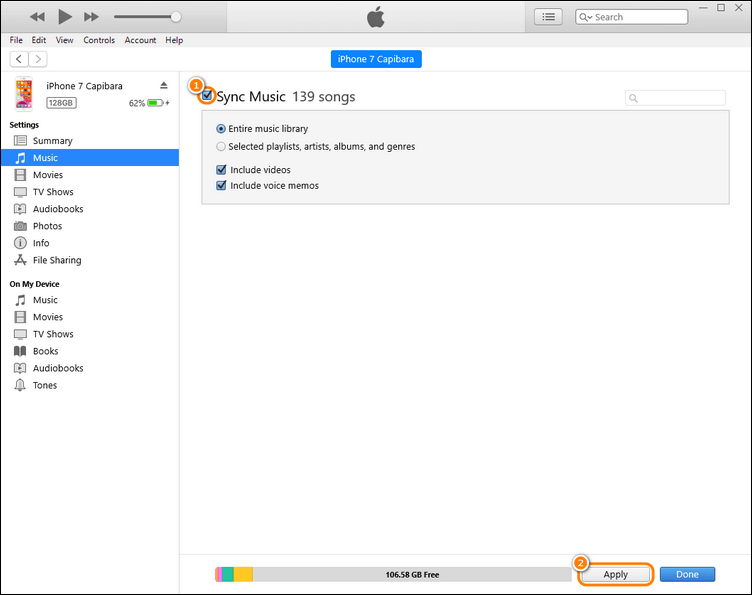This screenshot has height=595, width=752.
Task: Eject the iPhone 7 Capibara device
Action: pos(164,86)
